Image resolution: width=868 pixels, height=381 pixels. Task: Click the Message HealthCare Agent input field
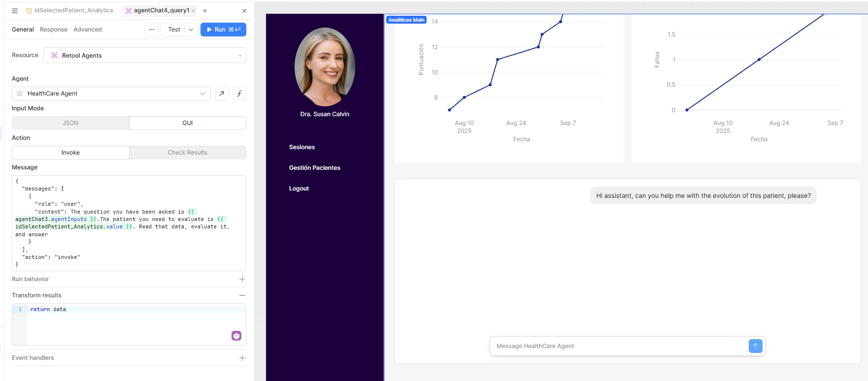[x=618, y=346]
